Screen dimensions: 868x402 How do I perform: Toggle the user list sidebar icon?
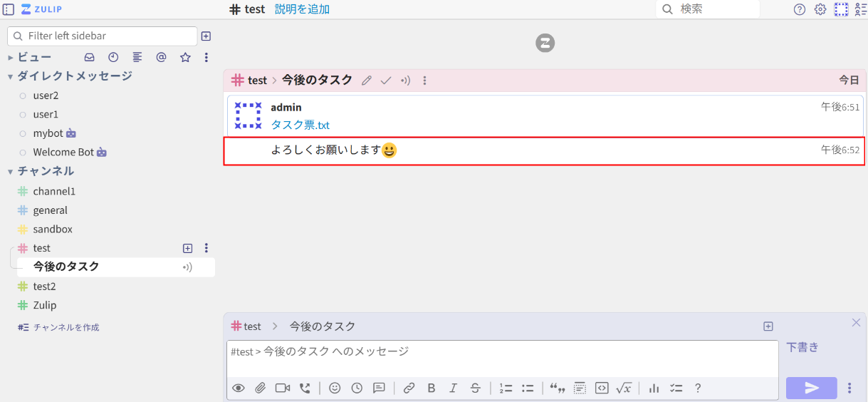coord(860,9)
